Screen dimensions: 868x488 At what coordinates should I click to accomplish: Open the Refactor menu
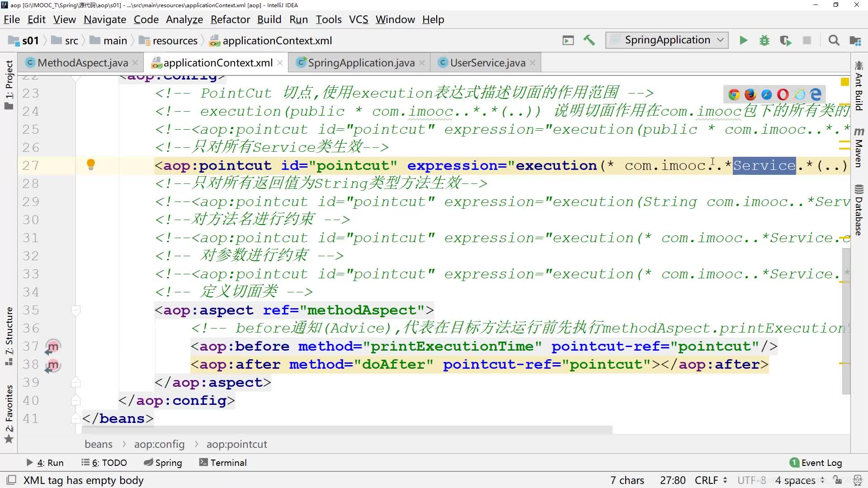click(x=230, y=19)
